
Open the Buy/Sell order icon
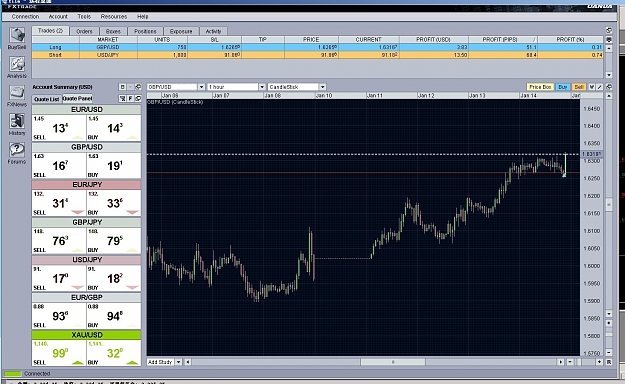(17, 35)
